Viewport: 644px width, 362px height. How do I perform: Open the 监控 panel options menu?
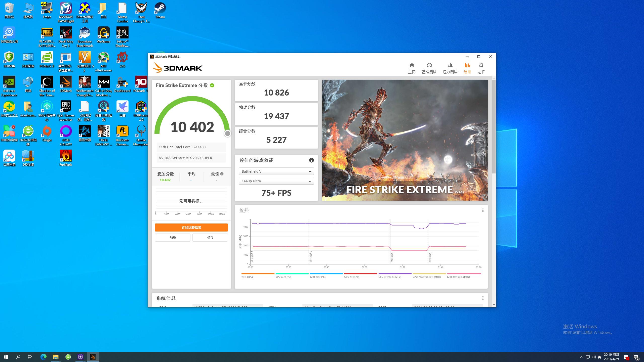[x=483, y=210]
